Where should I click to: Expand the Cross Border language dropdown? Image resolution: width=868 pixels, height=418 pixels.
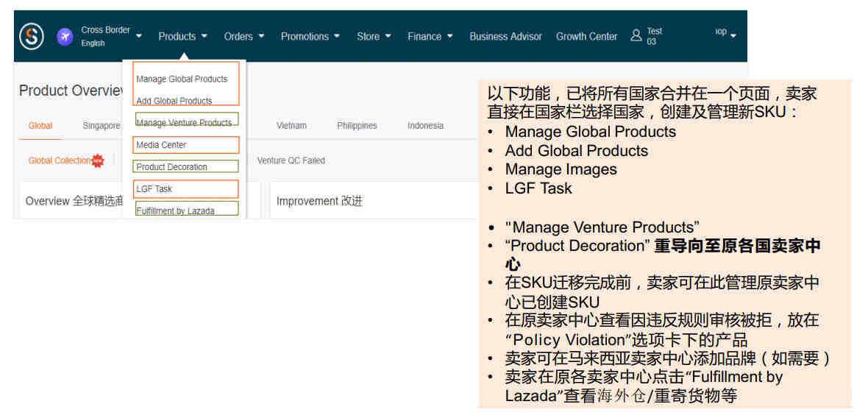point(139,36)
